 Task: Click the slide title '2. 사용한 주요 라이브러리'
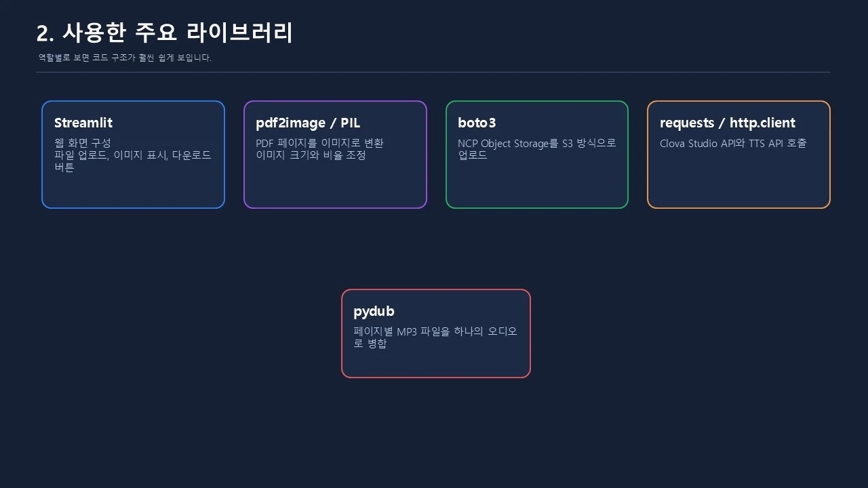(165, 33)
